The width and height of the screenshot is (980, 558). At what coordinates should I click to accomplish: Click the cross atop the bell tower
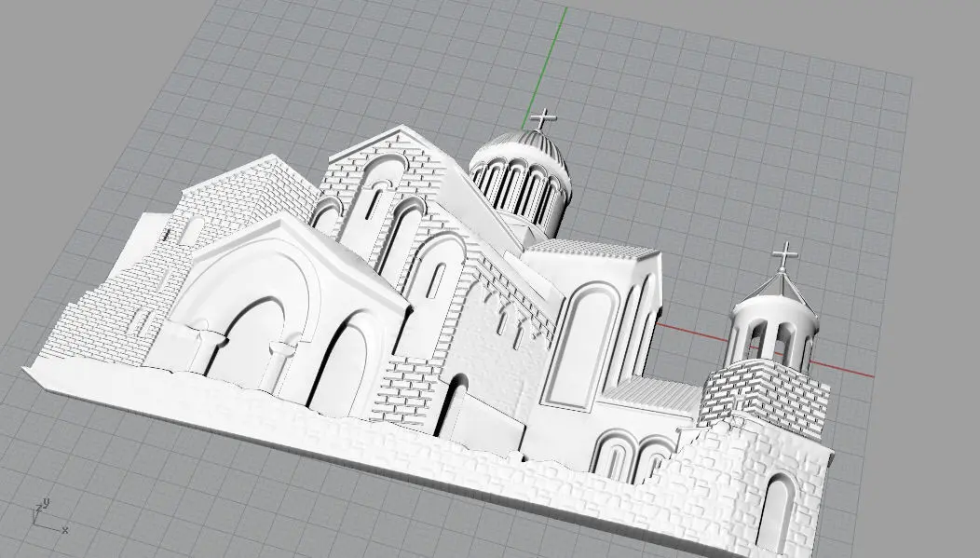pos(784,255)
